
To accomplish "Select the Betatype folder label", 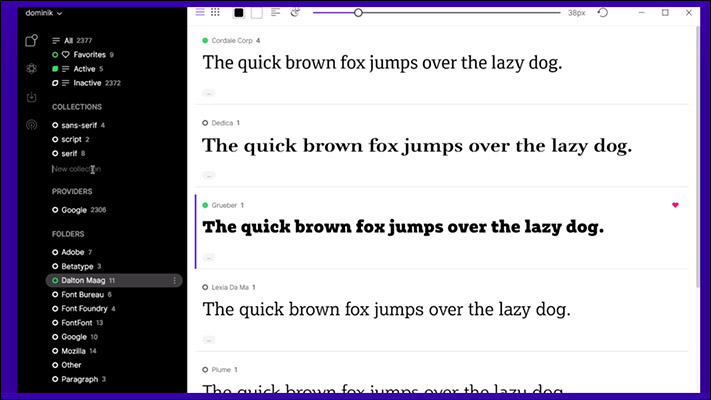I will (77, 266).
